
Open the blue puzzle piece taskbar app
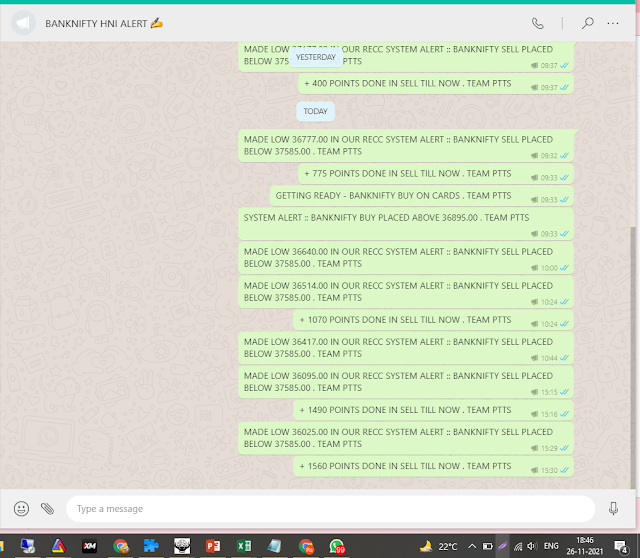[x=151, y=546]
